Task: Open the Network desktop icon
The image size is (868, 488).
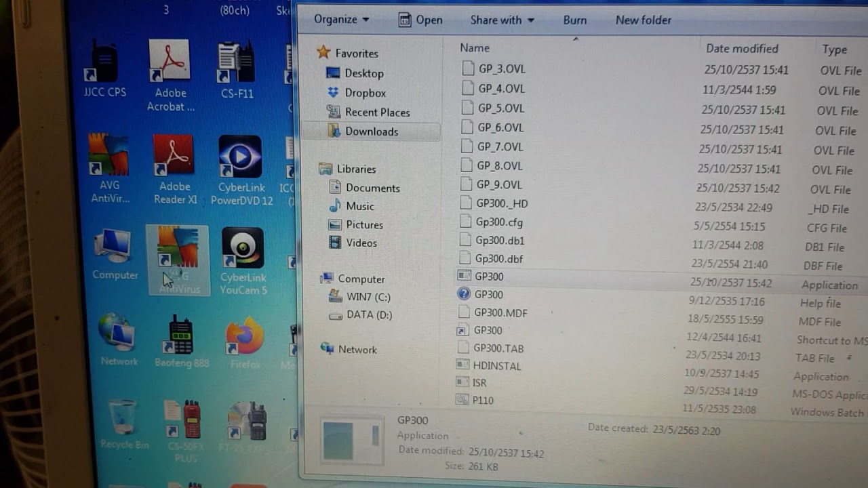Action: (118, 340)
